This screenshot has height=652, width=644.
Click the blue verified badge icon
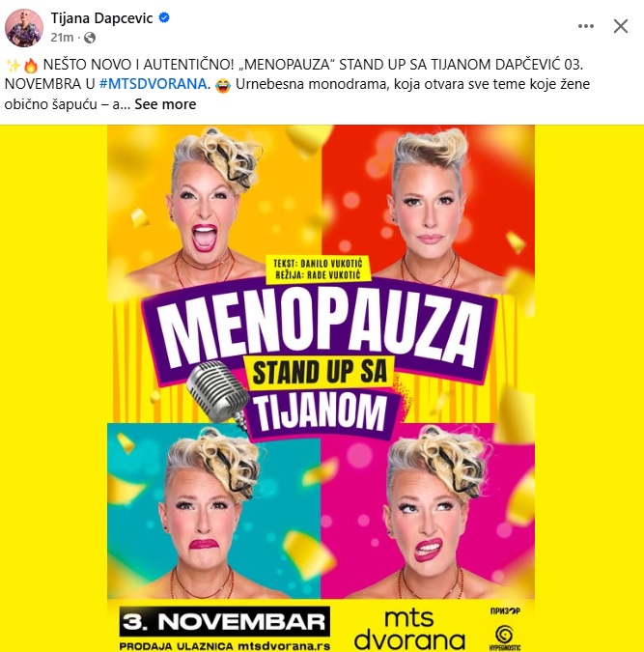click(164, 18)
